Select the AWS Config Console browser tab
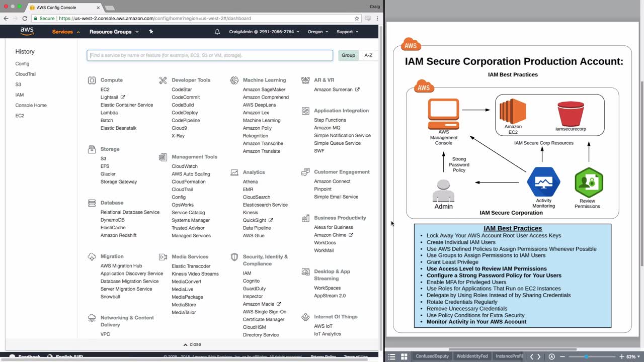This screenshot has width=644, height=362. click(x=64, y=8)
